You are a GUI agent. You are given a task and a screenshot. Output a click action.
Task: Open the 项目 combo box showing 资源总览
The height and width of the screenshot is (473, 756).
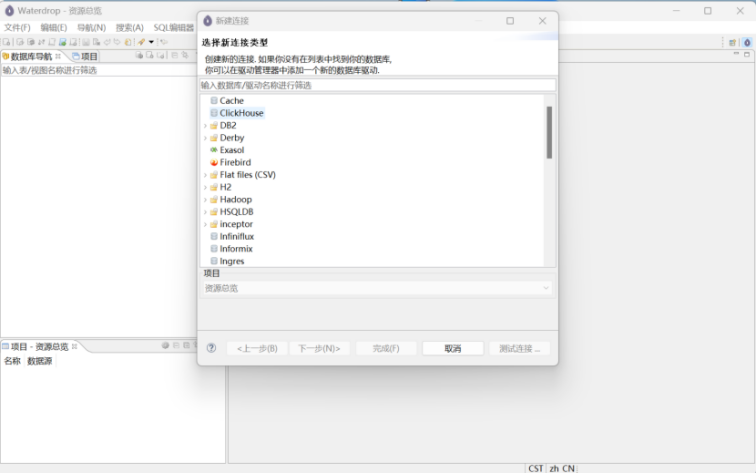377,288
